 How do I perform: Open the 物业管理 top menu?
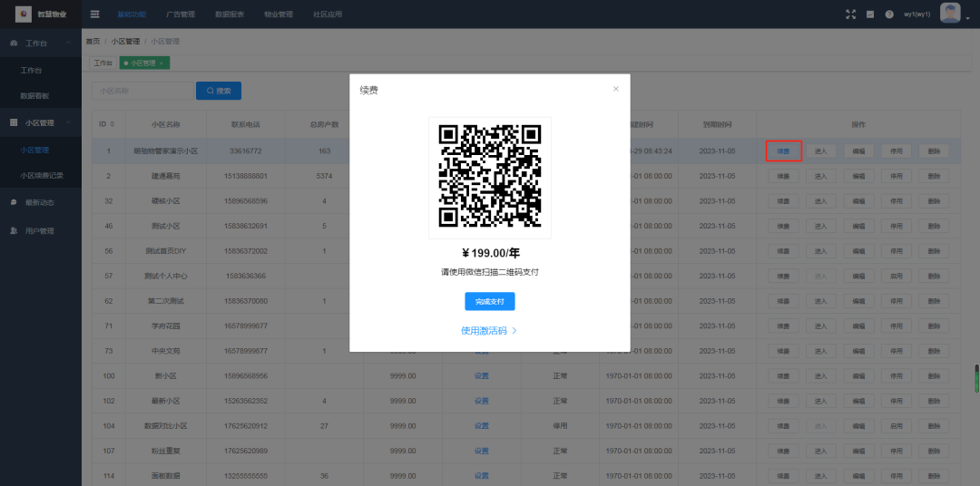point(279,14)
